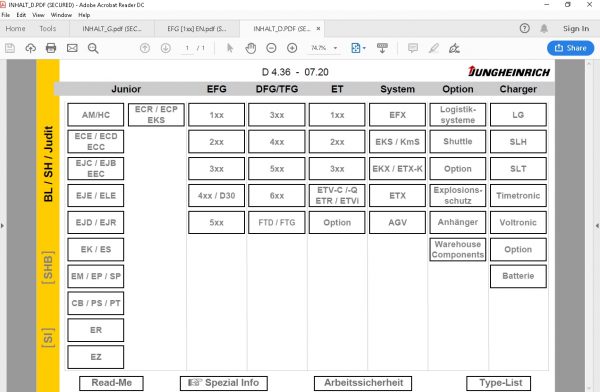600x392 pixels.
Task: Open the Read-Me button
Action: (x=111, y=383)
